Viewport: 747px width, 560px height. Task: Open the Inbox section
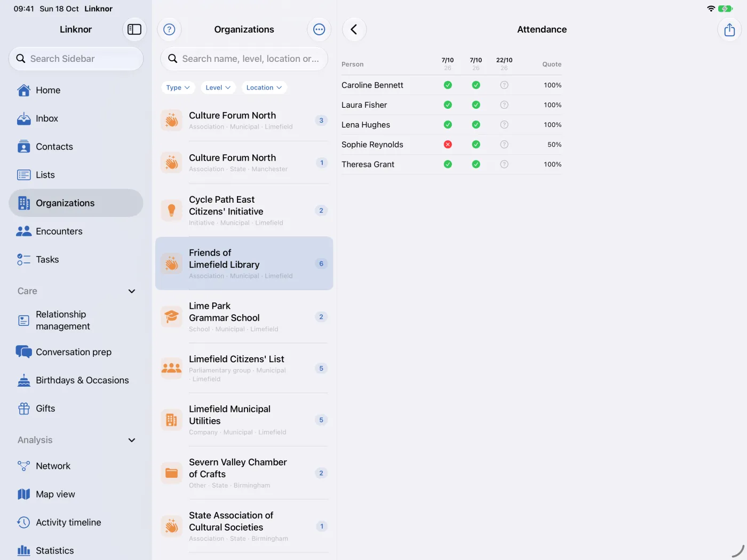[x=76, y=118]
